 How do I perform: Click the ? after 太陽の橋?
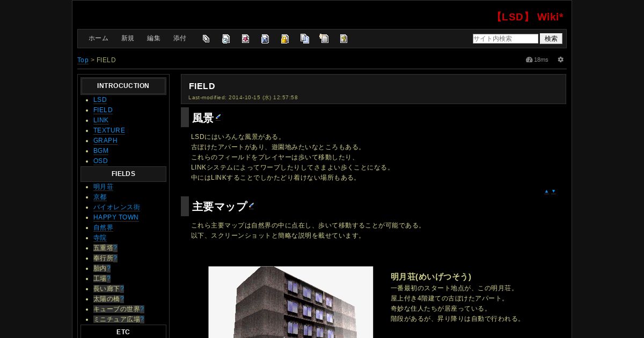(122, 299)
